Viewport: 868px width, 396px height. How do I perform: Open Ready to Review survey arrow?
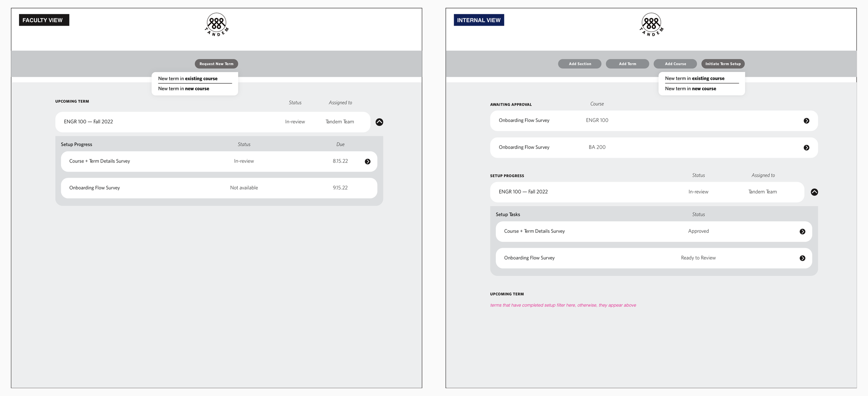click(802, 258)
